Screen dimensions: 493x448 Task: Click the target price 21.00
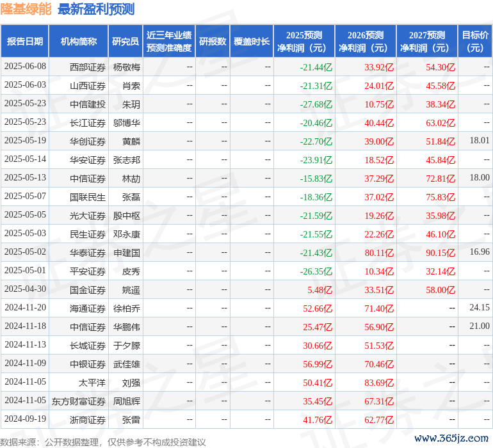[x=480, y=326]
